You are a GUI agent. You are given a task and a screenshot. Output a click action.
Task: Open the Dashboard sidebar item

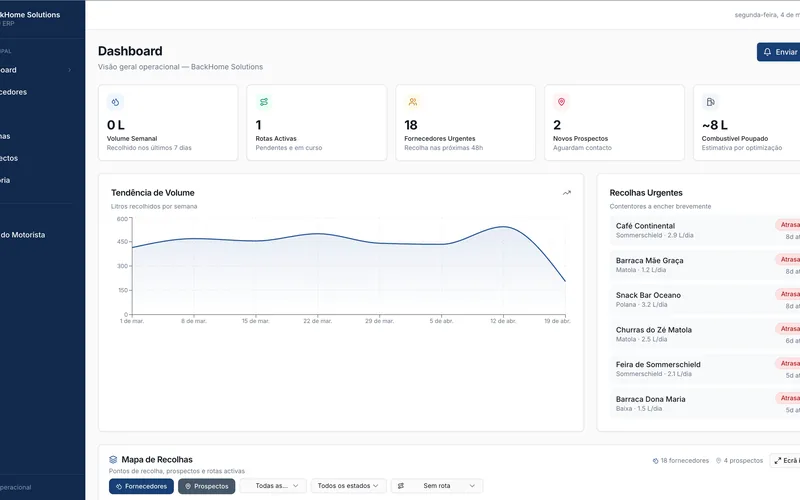coord(36,70)
